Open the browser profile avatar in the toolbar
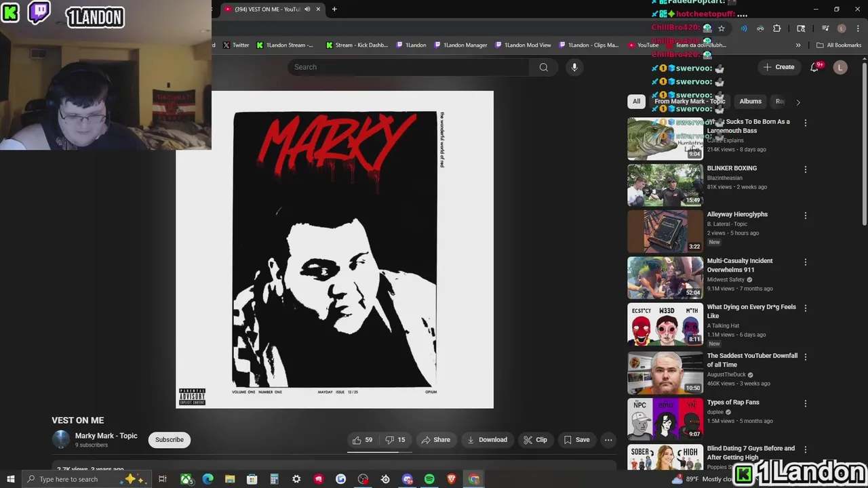The width and height of the screenshot is (868, 488). pyautogui.click(x=842, y=28)
